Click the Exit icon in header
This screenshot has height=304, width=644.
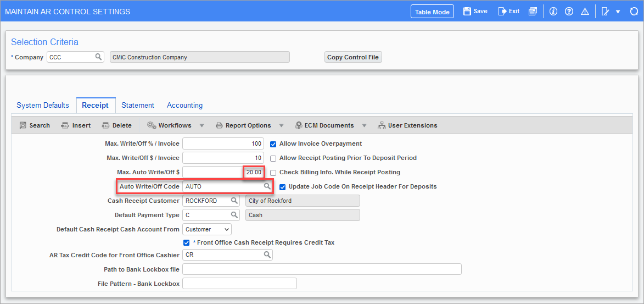tap(502, 12)
